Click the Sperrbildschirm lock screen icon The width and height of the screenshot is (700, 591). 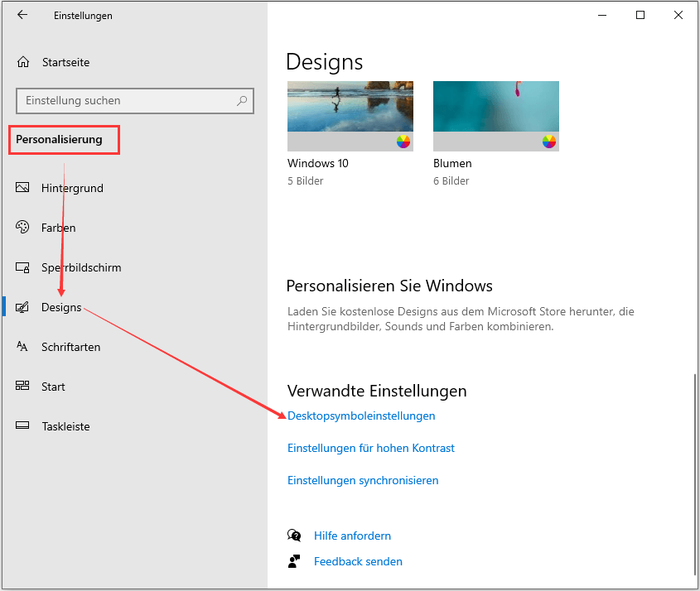pyautogui.click(x=22, y=267)
